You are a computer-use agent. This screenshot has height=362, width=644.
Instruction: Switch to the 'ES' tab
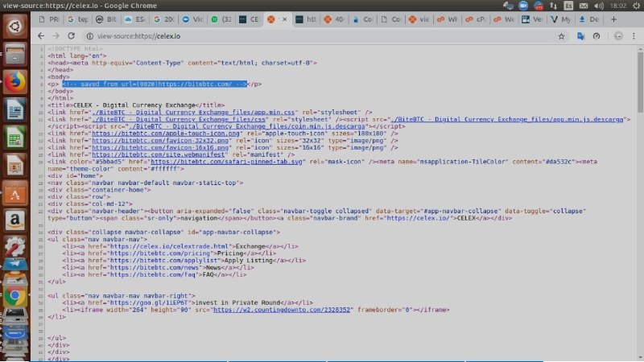(135, 19)
